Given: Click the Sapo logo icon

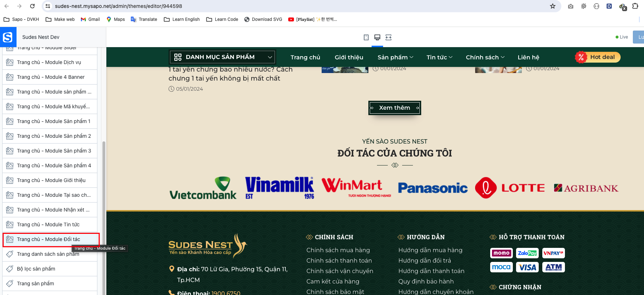Looking at the screenshot, I should pyautogui.click(x=7, y=37).
